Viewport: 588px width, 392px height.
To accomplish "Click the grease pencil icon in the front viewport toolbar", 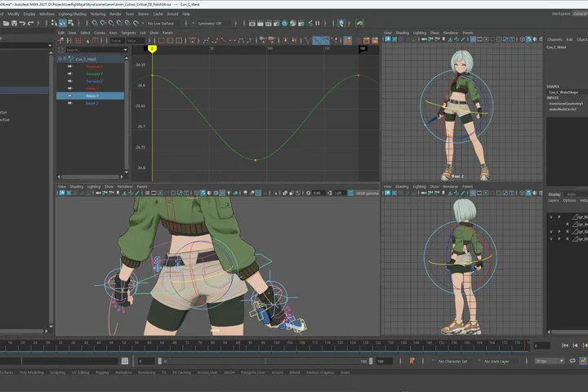I will [463, 39].
